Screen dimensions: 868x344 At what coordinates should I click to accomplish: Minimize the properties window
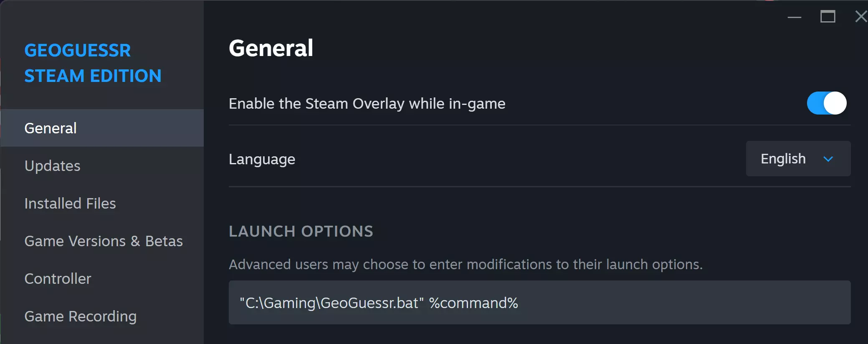point(794,17)
